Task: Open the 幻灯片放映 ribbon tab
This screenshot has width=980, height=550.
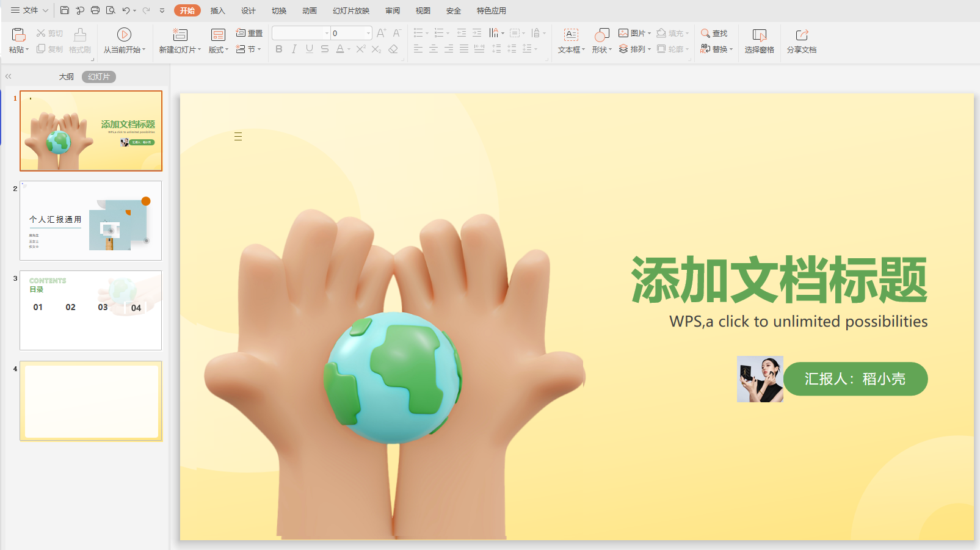Action: click(x=350, y=10)
